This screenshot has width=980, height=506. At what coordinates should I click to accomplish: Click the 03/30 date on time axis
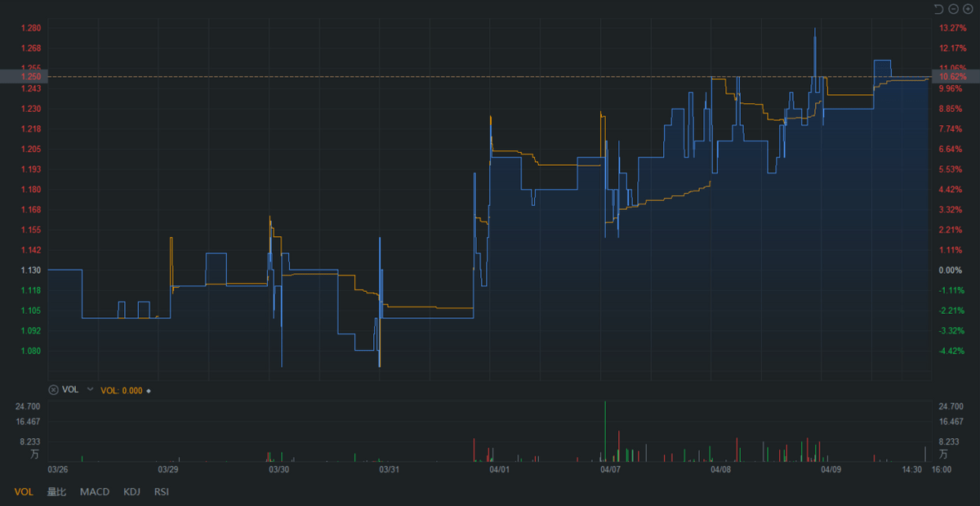click(278, 470)
